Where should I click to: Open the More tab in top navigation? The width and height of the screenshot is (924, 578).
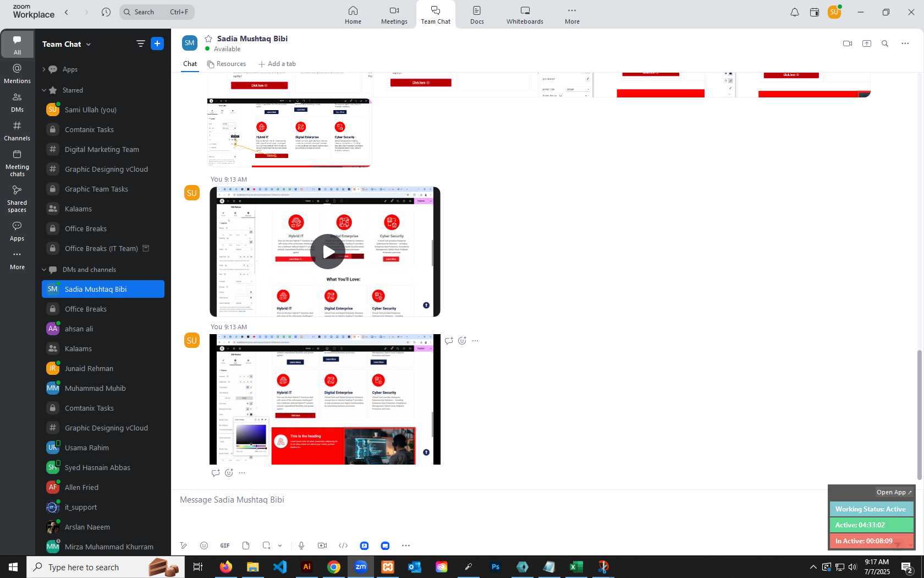[572, 15]
